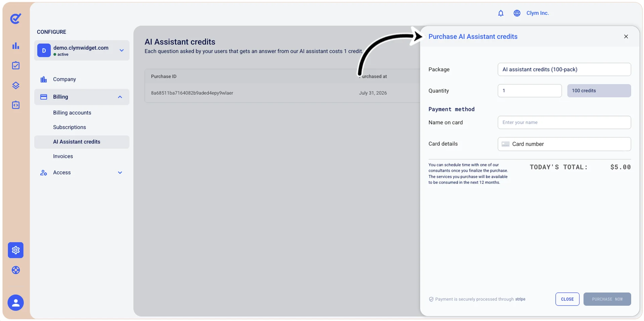Click the Purchase AI Assistant credits title
Screen dimensions: 644x321
click(x=473, y=37)
